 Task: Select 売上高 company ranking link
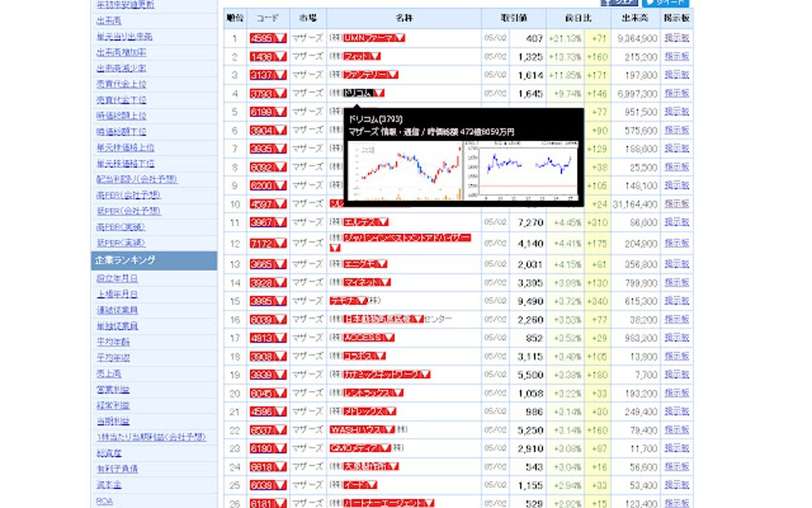click(x=109, y=374)
